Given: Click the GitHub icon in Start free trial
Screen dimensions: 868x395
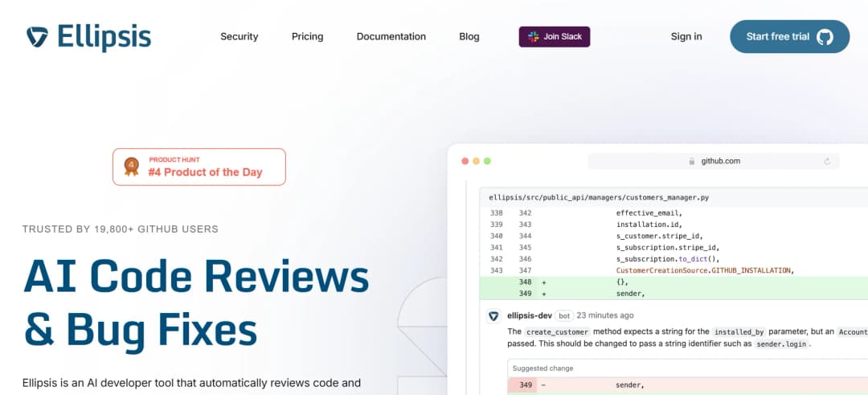Looking at the screenshot, I should (825, 36).
